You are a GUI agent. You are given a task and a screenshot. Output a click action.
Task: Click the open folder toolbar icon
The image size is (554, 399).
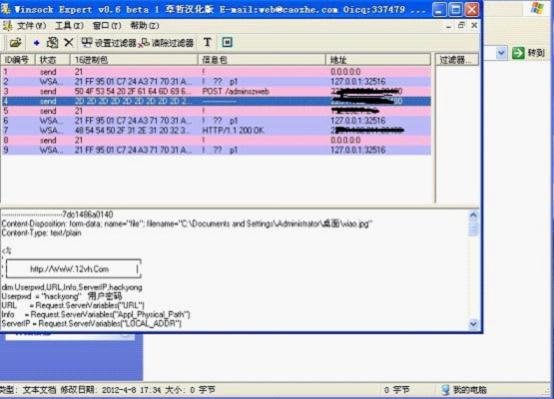coord(15,43)
